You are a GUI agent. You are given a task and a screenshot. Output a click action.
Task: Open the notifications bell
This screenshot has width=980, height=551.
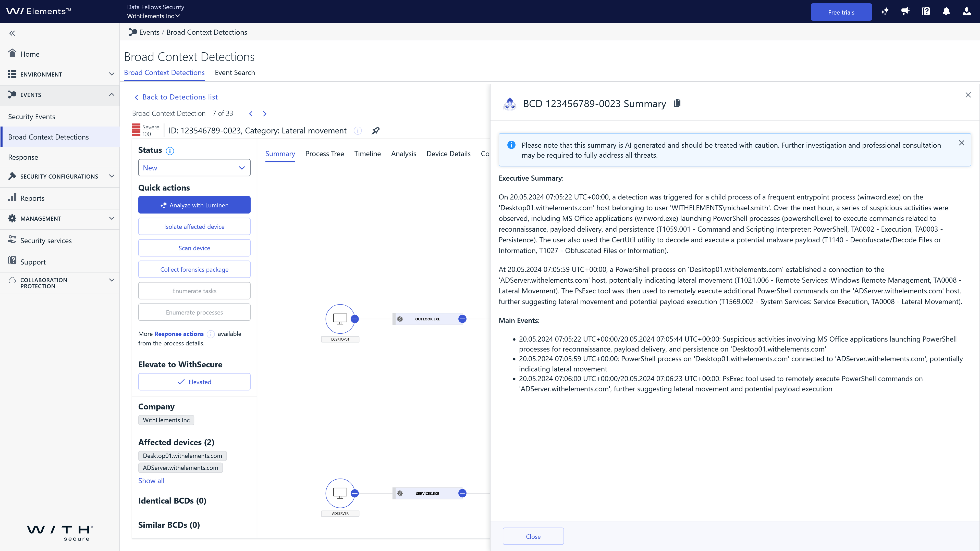point(946,11)
